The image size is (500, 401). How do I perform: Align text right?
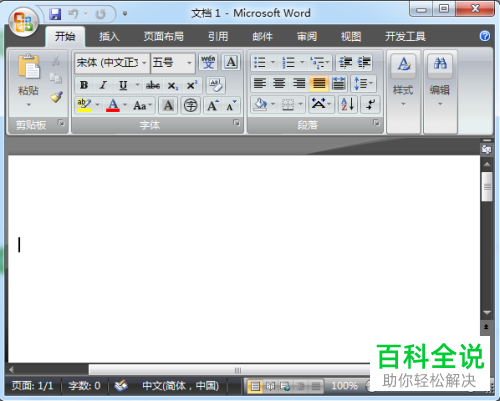(x=299, y=83)
